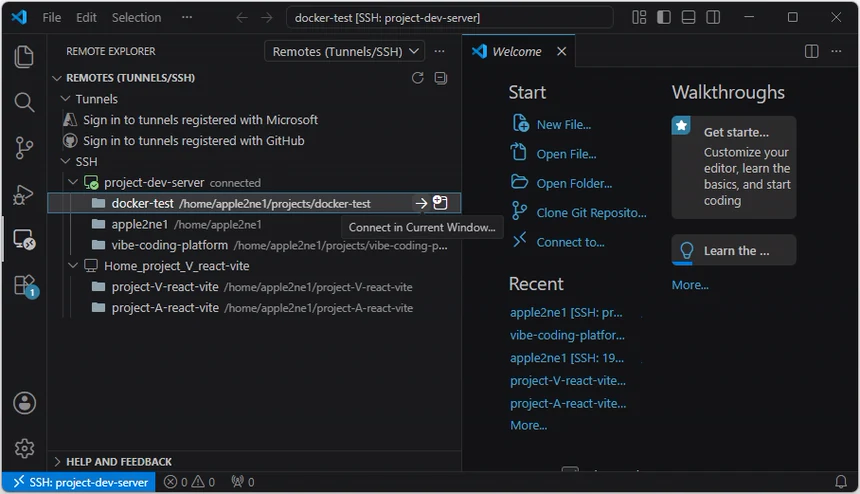This screenshot has height=494, width=860.
Task: Open the More... link under Walkthroughs
Action: tap(690, 285)
